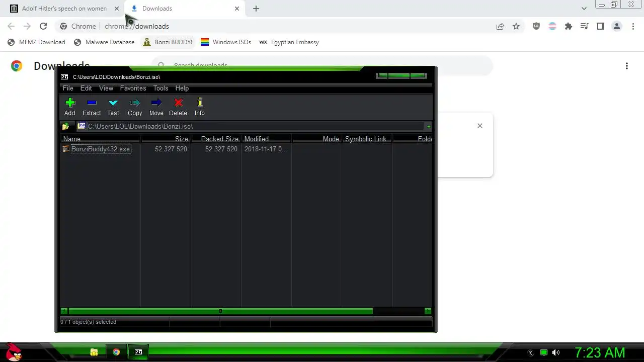Open the Egyptian Embassy bookmark
Screen dimensions: 644x362
pyautogui.click(x=289, y=42)
